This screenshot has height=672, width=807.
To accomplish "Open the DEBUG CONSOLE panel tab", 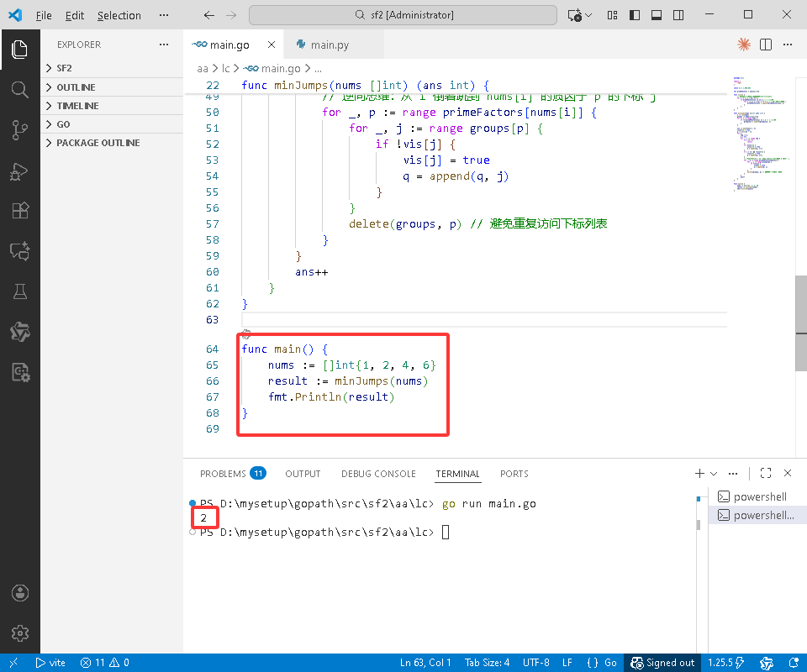I will tap(378, 474).
